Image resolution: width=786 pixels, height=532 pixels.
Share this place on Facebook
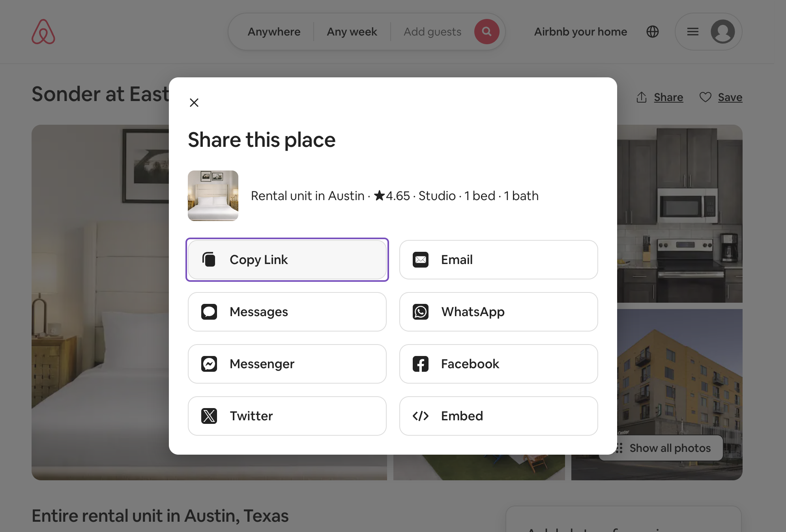[x=498, y=364]
